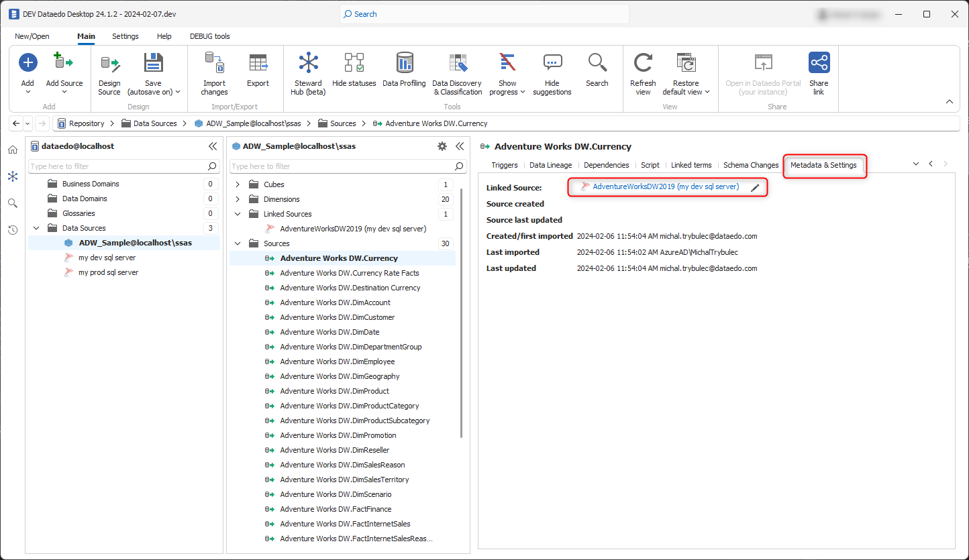Edit Linked Source with pencil icon

(755, 188)
